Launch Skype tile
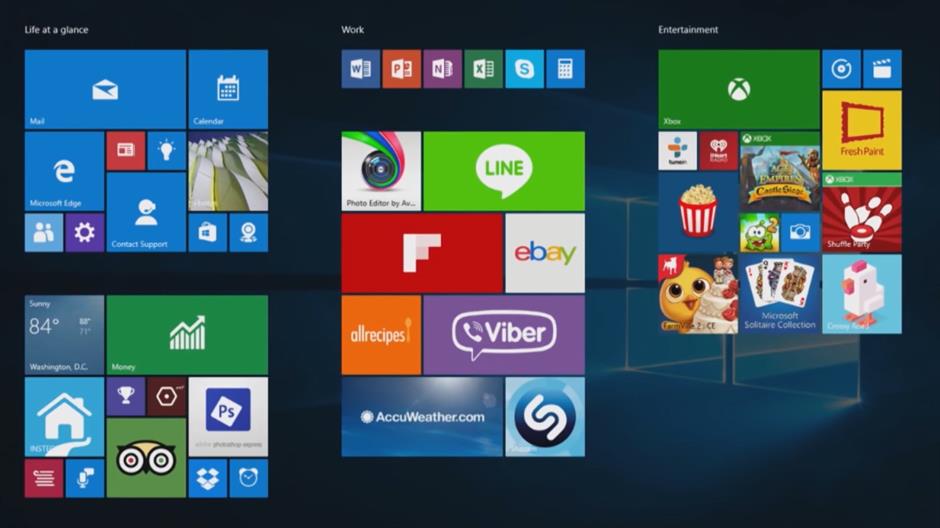The height and width of the screenshot is (528, 940). [525, 69]
